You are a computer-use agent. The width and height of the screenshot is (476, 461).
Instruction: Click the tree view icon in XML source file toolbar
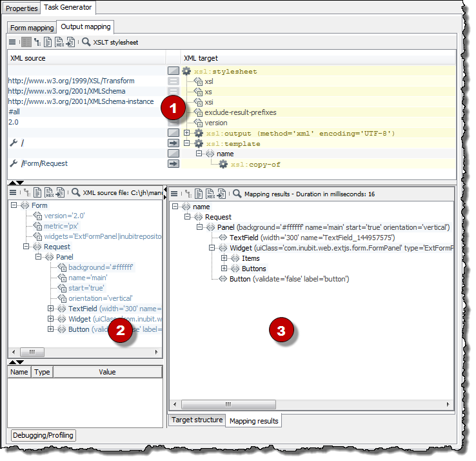coord(25,192)
